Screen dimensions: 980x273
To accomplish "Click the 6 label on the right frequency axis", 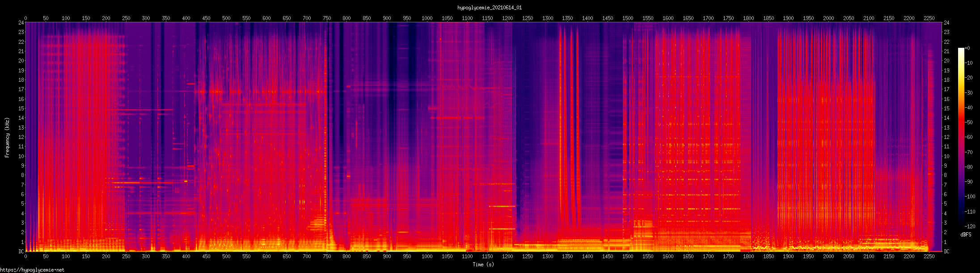I will (945, 194).
